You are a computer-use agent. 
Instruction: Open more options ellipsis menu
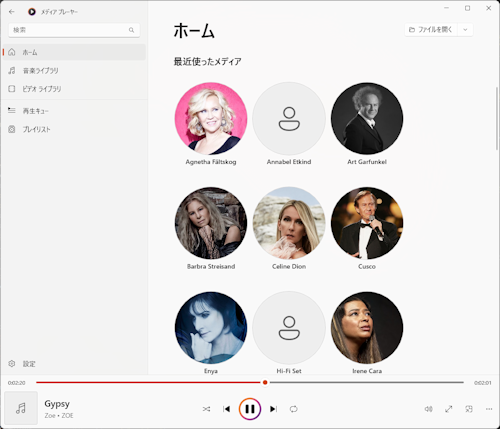coord(489,409)
